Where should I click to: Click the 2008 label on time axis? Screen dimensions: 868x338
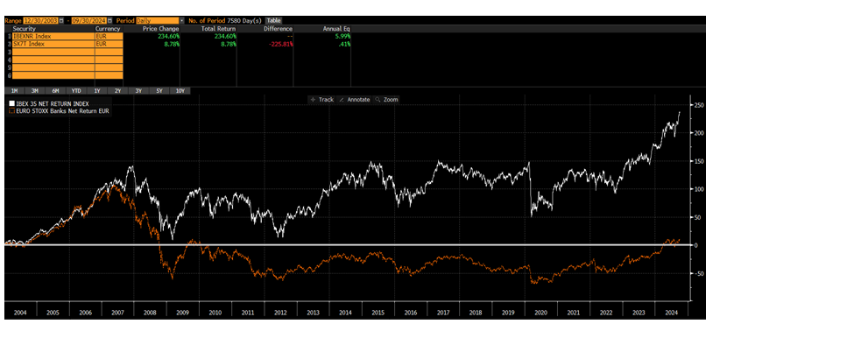(150, 312)
